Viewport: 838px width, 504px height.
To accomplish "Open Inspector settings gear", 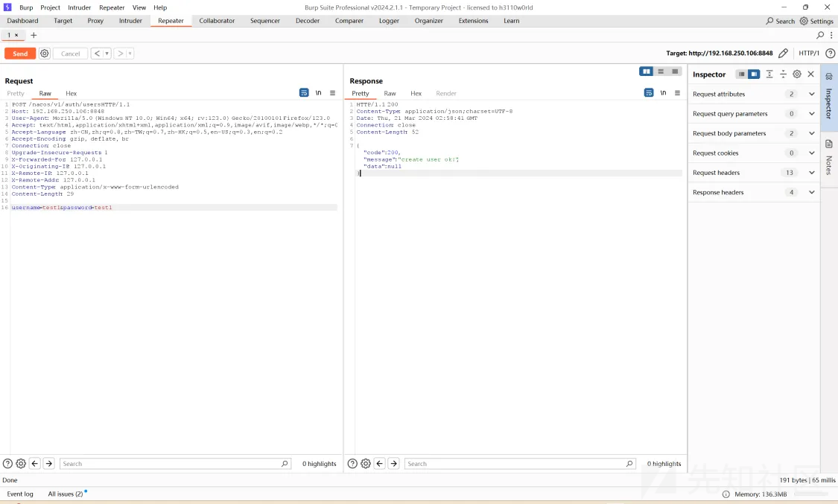I will 797,74.
